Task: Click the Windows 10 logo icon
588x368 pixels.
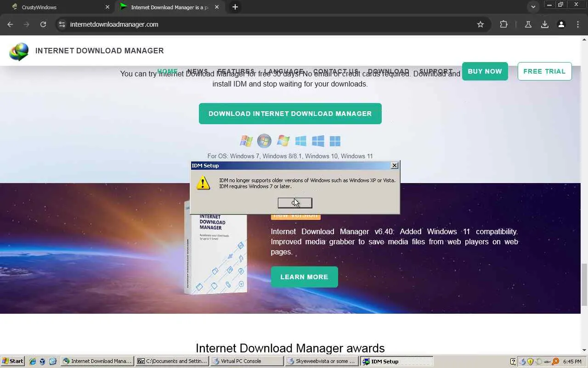Action: pos(318,141)
